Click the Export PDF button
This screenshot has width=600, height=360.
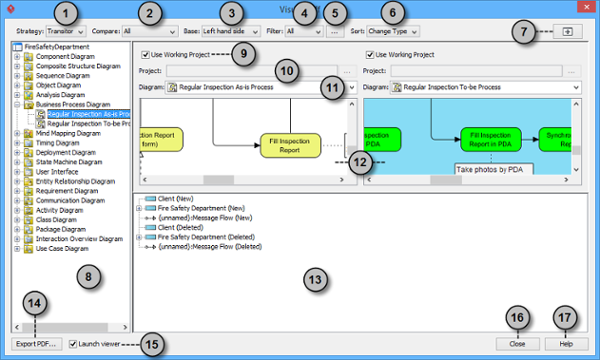point(36,344)
